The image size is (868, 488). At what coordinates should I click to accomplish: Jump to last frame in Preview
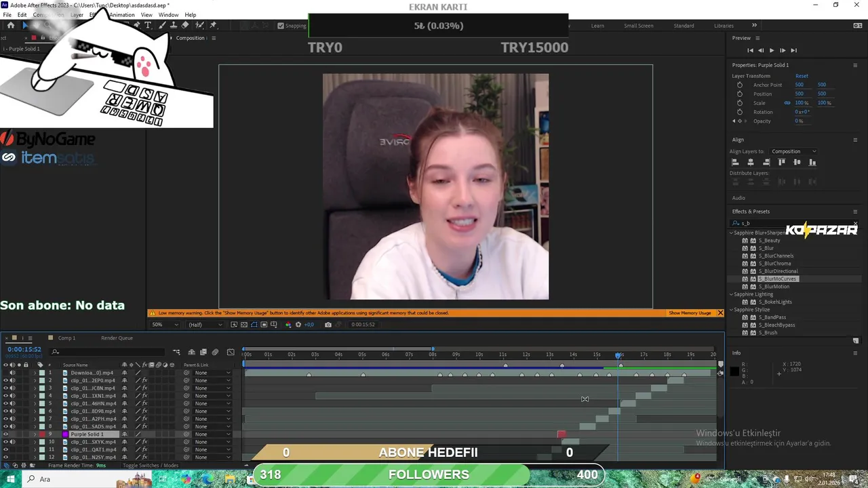coord(793,50)
